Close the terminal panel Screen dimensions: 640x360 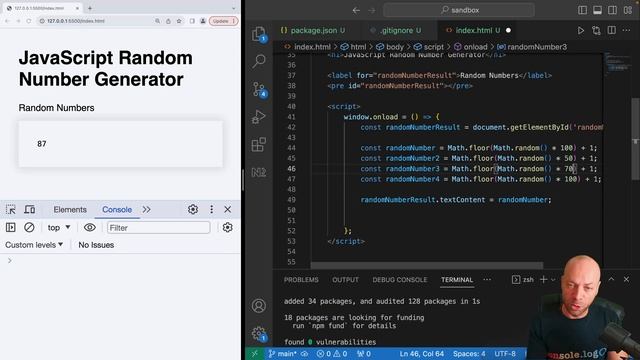pyautogui.click(x=626, y=280)
